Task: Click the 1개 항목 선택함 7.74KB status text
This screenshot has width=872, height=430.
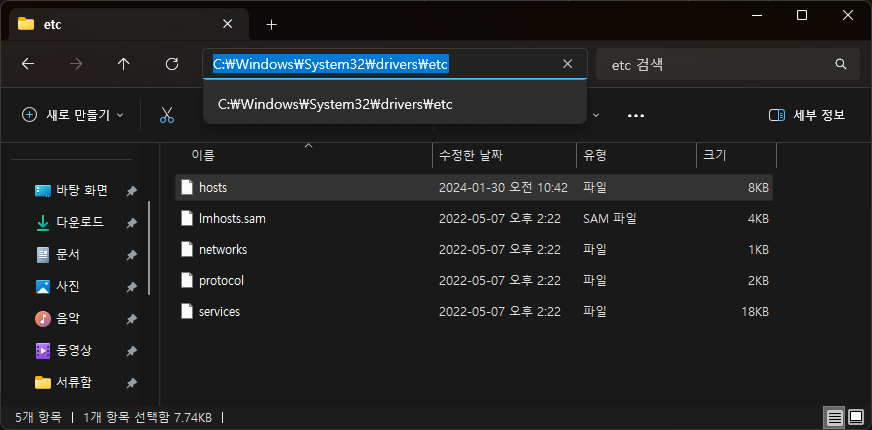Action: pos(147,417)
